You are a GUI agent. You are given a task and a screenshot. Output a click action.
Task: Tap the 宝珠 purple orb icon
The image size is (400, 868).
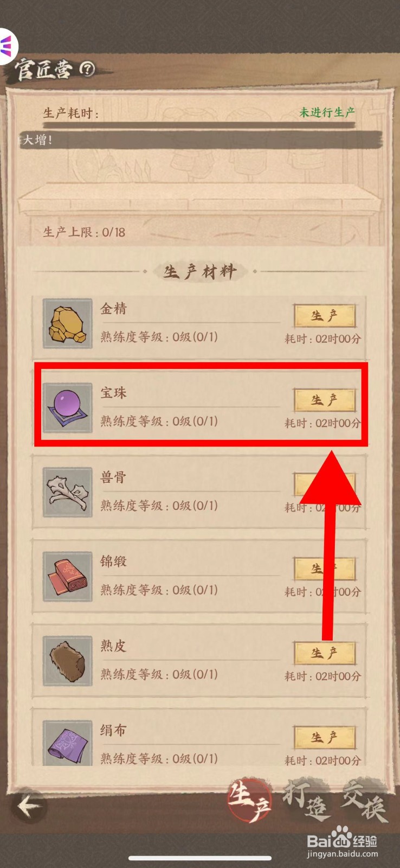[x=67, y=407]
